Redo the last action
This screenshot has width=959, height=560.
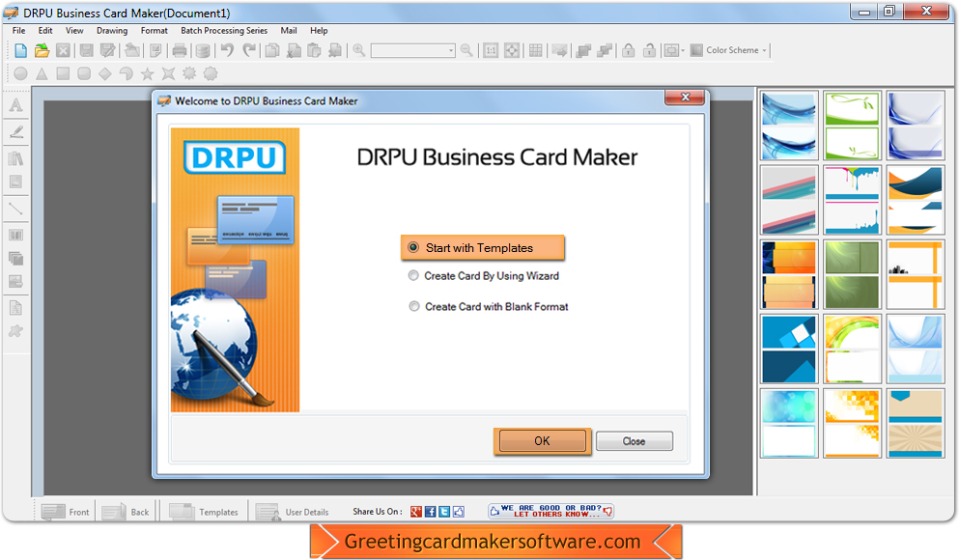[249, 50]
